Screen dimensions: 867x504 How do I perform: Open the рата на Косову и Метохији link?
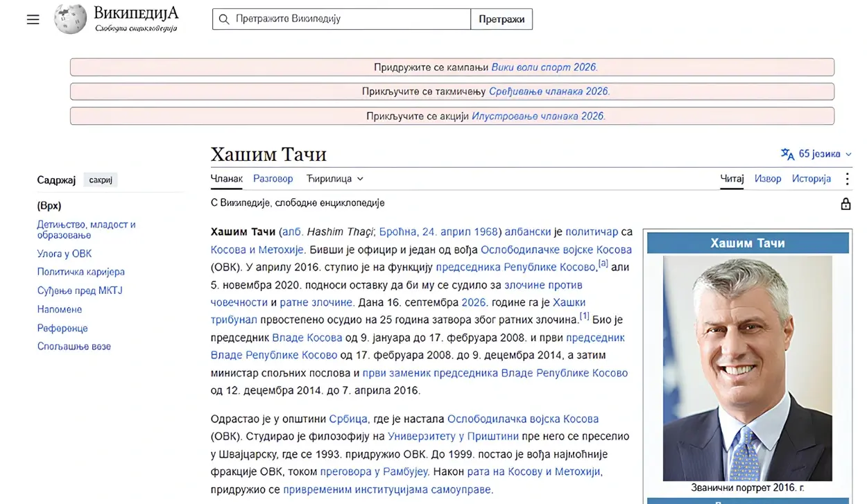pyautogui.click(x=534, y=472)
